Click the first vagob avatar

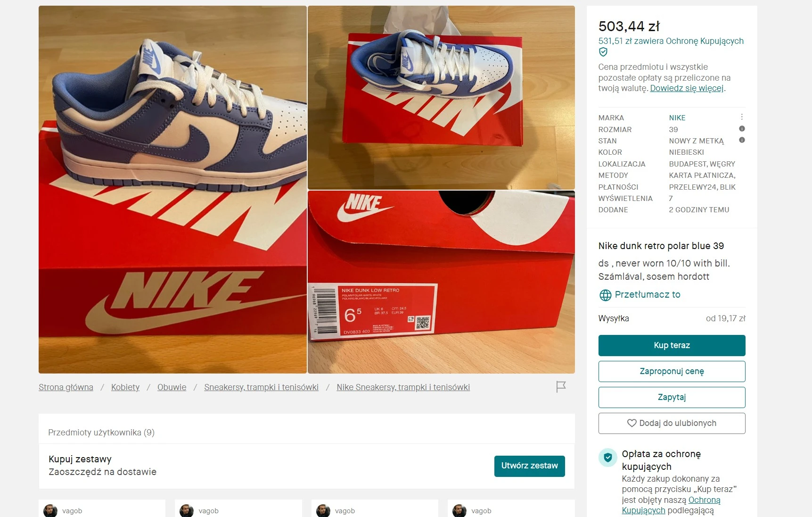click(50, 511)
